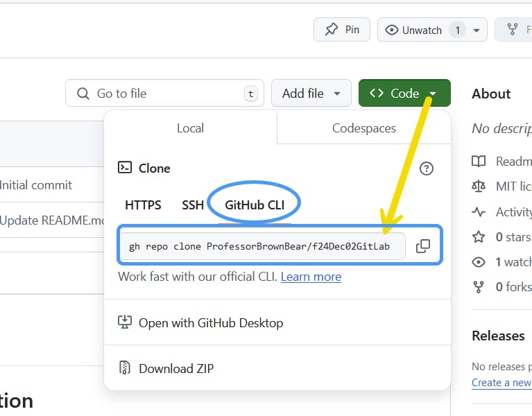The height and width of the screenshot is (416, 532).
Task: Click the Download ZIP option
Action: point(176,368)
